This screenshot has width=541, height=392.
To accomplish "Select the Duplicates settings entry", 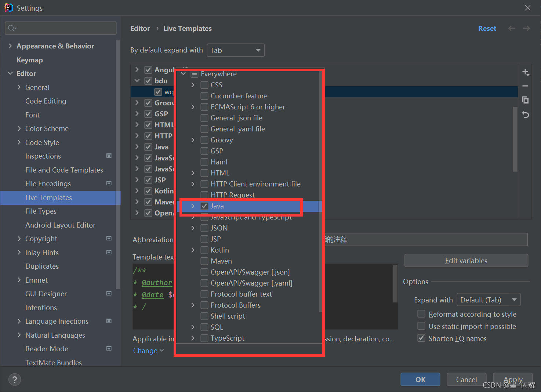I will pyautogui.click(x=42, y=266).
